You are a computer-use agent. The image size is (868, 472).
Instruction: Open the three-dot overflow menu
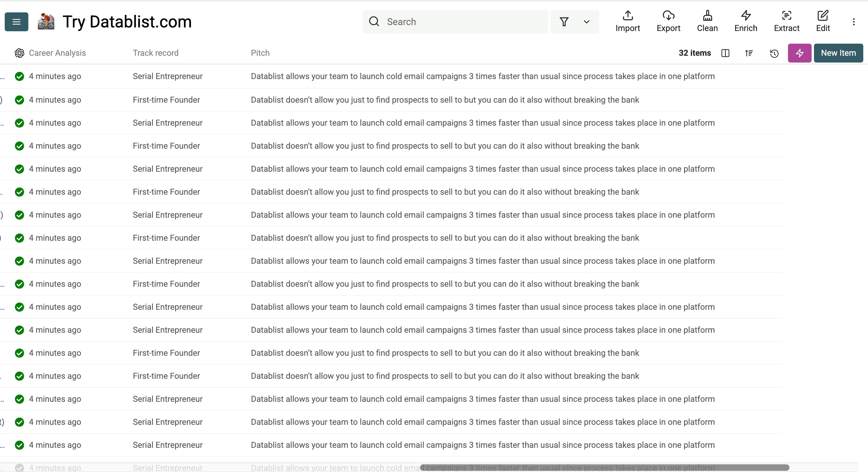(854, 22)
